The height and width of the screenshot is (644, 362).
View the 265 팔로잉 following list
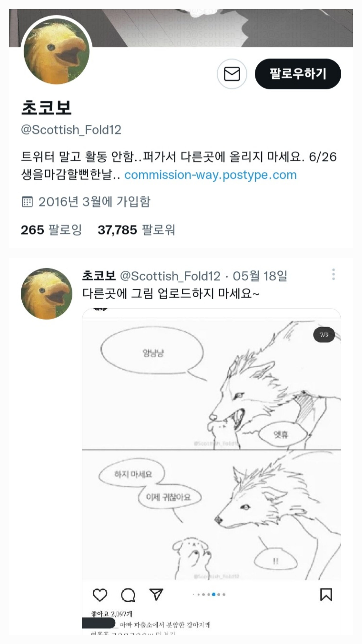(x=51, y=230)
